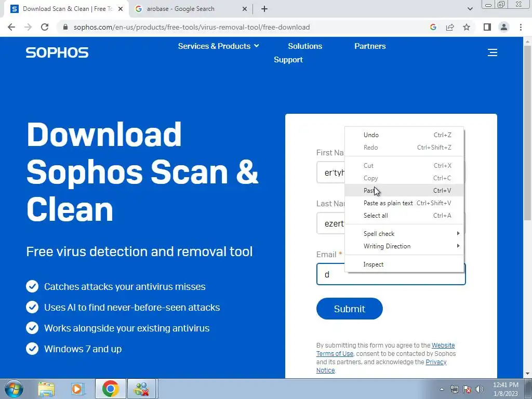Screen dimensions: 532x399
Task: Select the Download Scan & Clean tab
Action: 66,9
